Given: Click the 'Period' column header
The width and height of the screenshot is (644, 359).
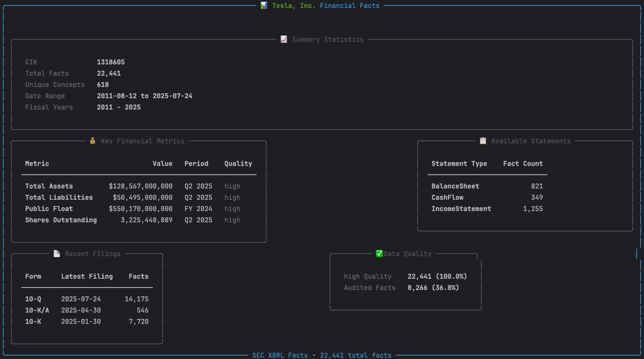Looking at the screenshot, I should 197,164.
